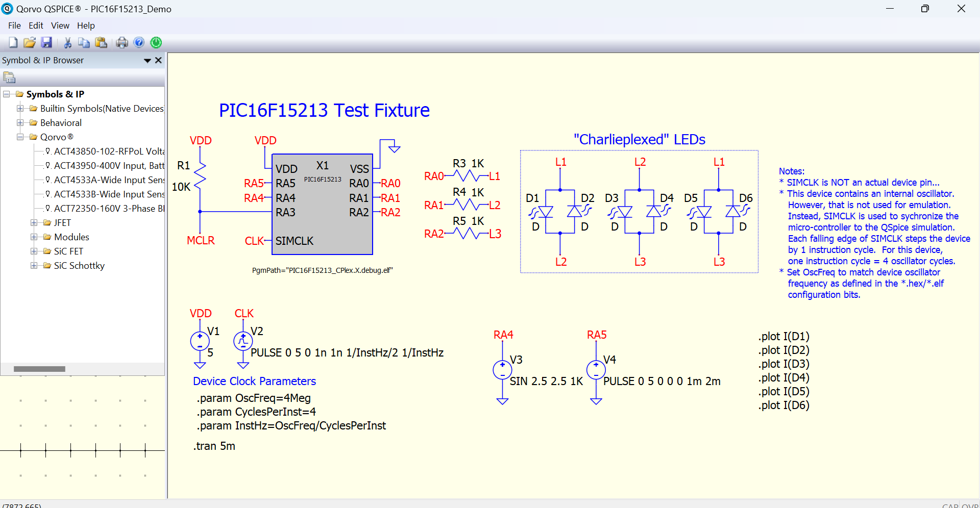This screenshot has height=508, width=980.
Task: Click the Paste clipboard icon
Action: tap(101, 42)
